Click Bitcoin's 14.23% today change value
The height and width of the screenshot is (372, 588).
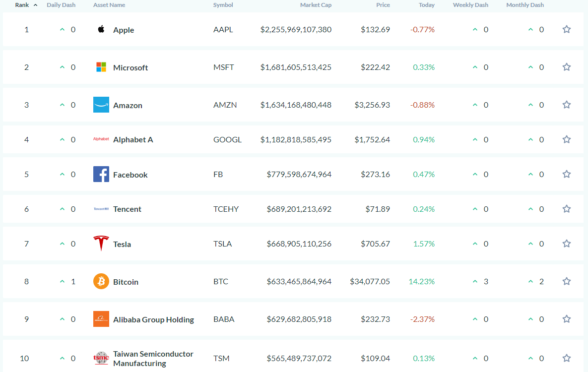(x=421, y=282)
